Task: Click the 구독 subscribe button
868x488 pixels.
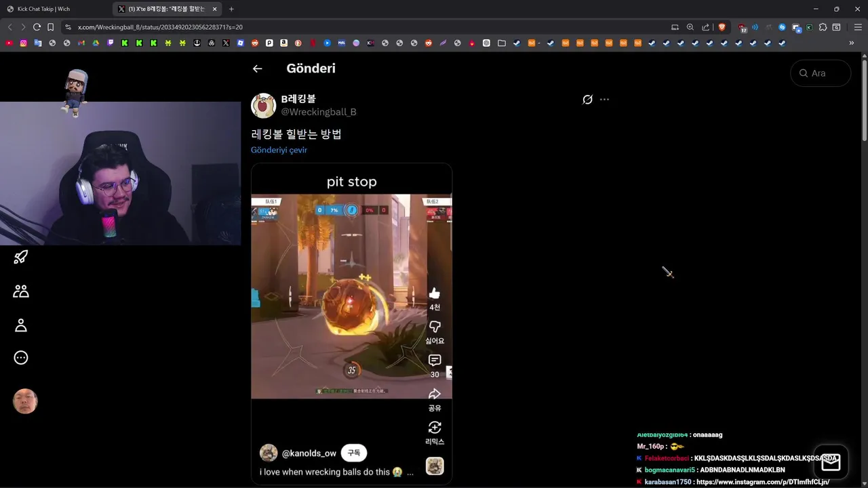Action: pos(354,453)
